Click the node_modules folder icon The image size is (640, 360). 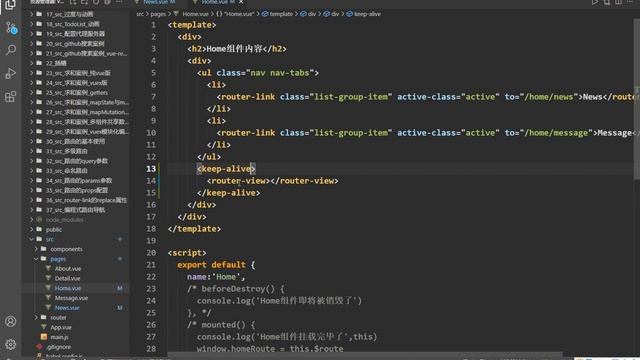39,220
